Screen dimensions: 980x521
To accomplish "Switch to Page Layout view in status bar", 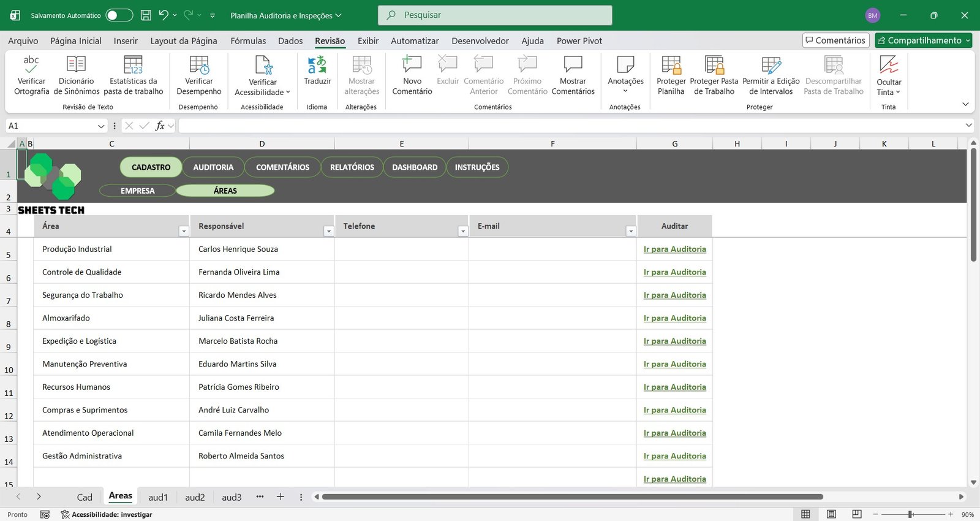I will tap(831, 514).
